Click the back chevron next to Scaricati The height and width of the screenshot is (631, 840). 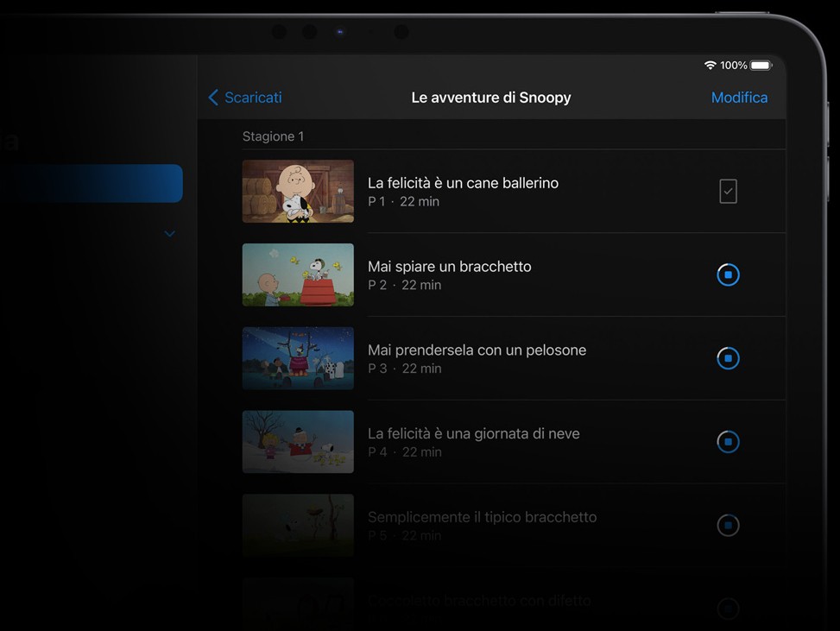[213, 98]
